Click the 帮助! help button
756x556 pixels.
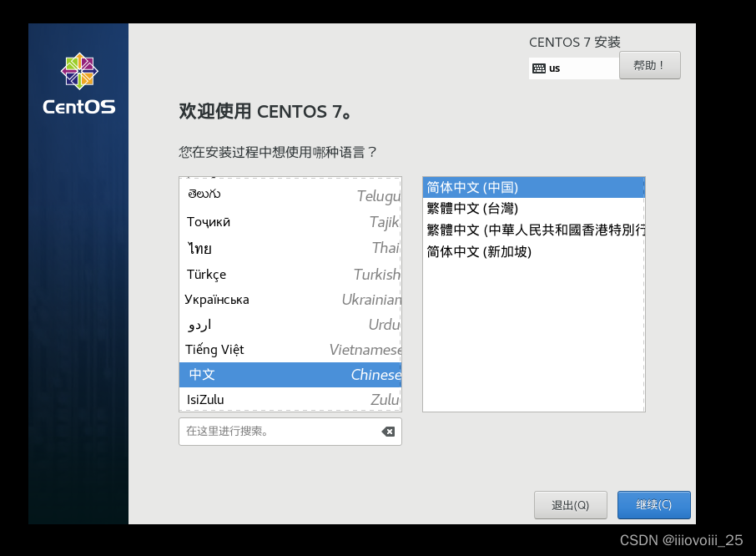pyautogui.click(x=650, y=64)
